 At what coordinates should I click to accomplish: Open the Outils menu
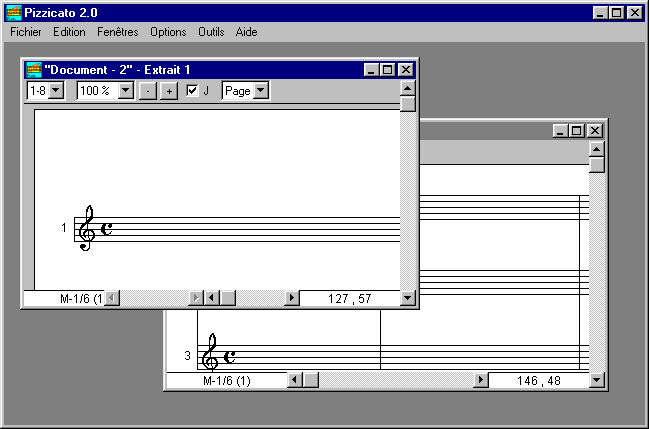(211, 32)
